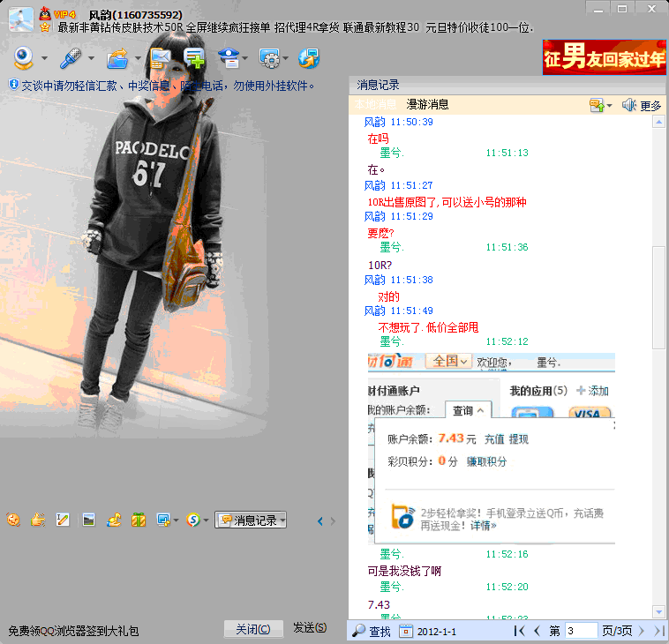Click the VIP4 badge icon
669x644 pixels.
64,14
